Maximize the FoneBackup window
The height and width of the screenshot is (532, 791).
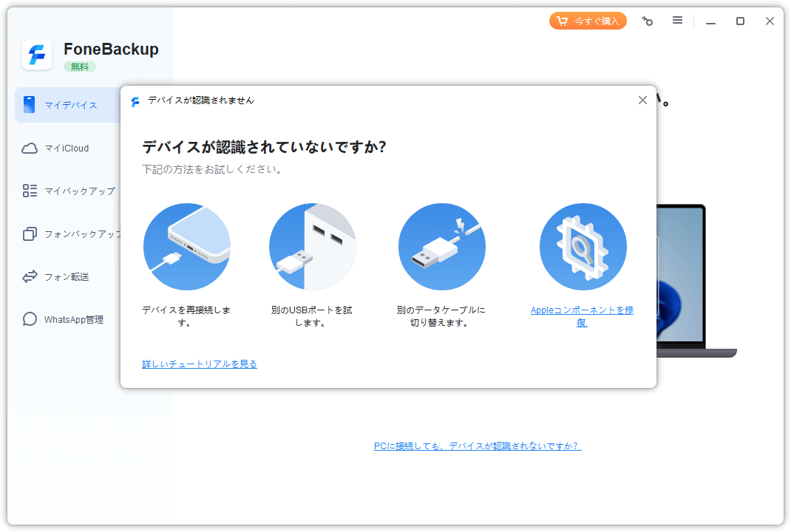click(x=740, y=21)
